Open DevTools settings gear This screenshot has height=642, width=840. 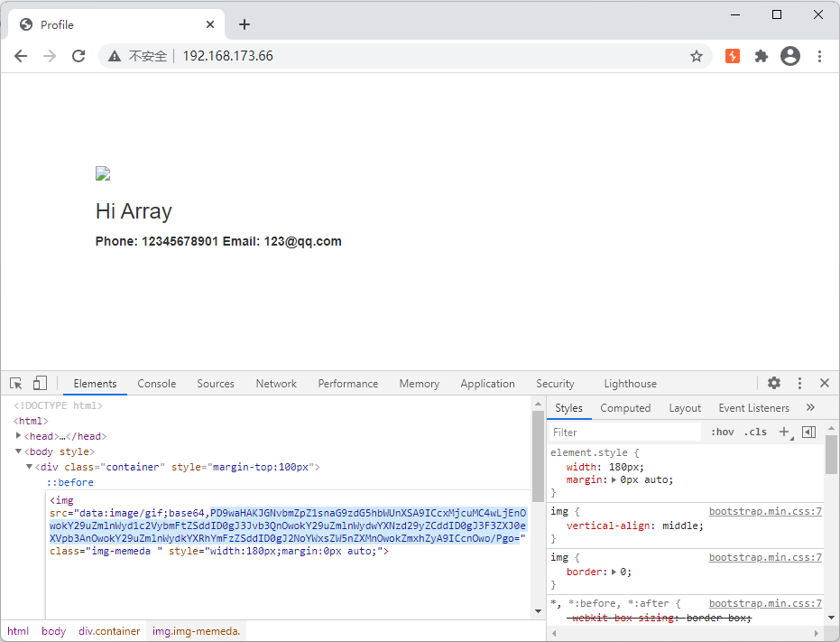point(774,384)
